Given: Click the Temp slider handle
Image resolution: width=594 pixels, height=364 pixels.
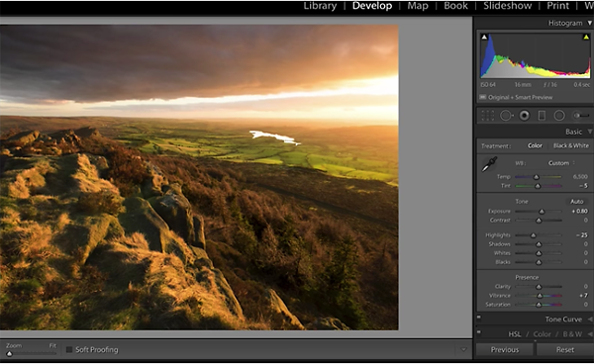Looking at the screenshot, I should (536, 177).
